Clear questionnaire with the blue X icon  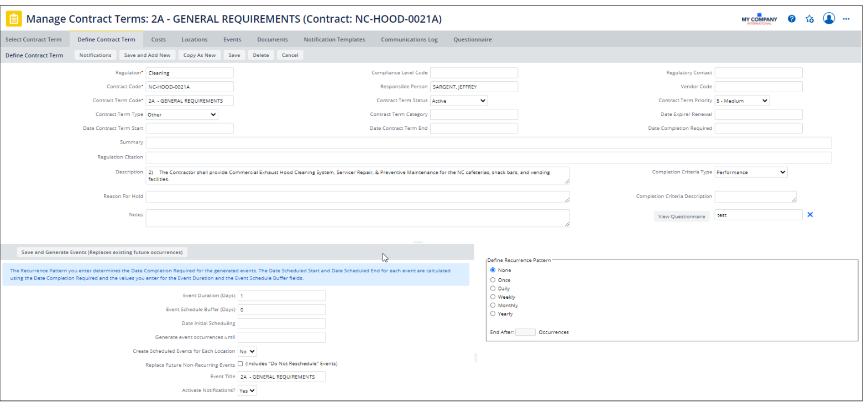[x=810, y=215]
